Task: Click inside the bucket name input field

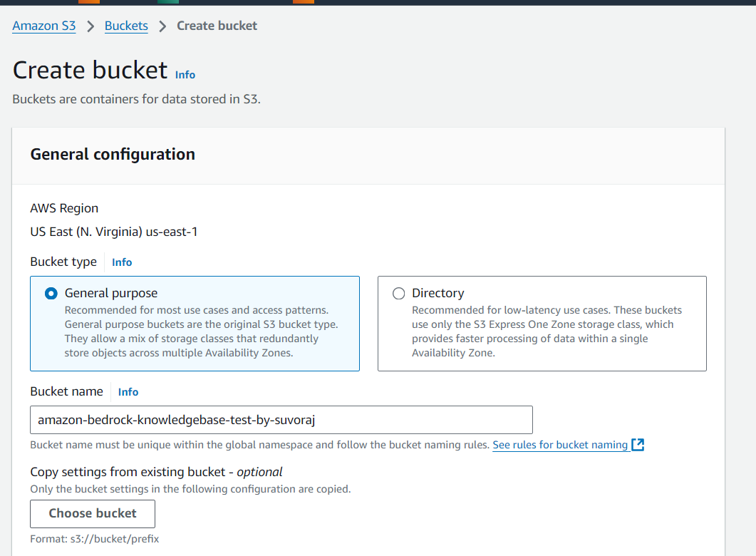Action: pos(281,420)
